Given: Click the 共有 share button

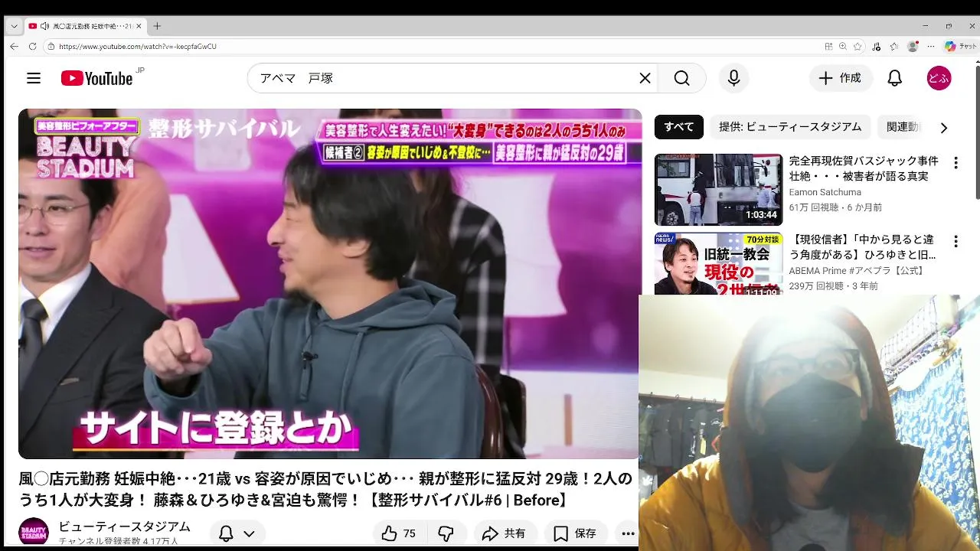Looking at the screenshot, I should (504, 533).
